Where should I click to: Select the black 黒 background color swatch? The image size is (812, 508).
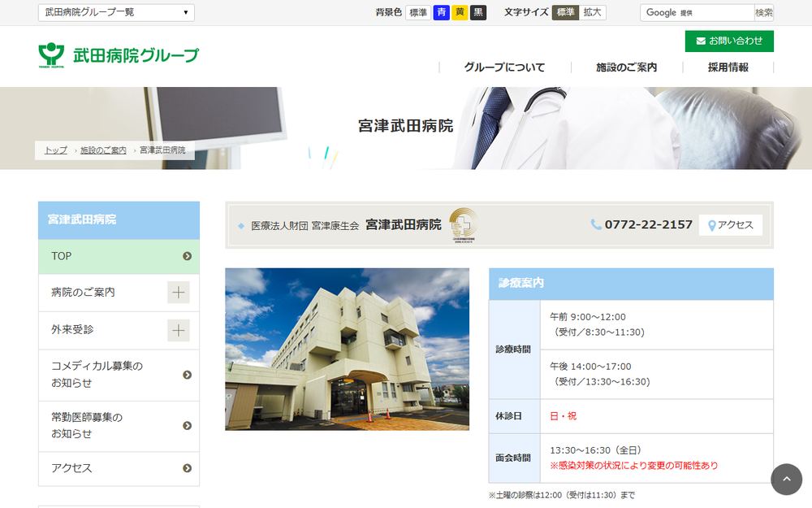coord(478,12)
